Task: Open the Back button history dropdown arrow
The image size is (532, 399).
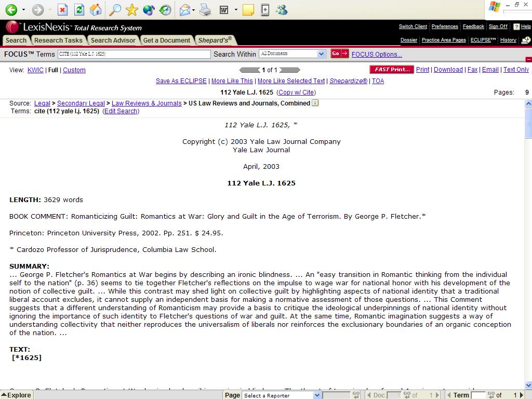Action: [23, 10]
